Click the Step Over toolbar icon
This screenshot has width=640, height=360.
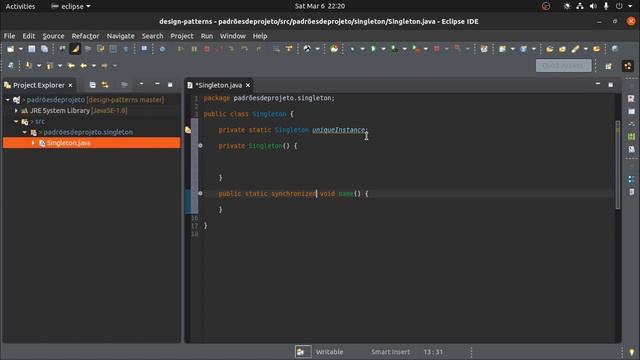(x=244, y=49)
